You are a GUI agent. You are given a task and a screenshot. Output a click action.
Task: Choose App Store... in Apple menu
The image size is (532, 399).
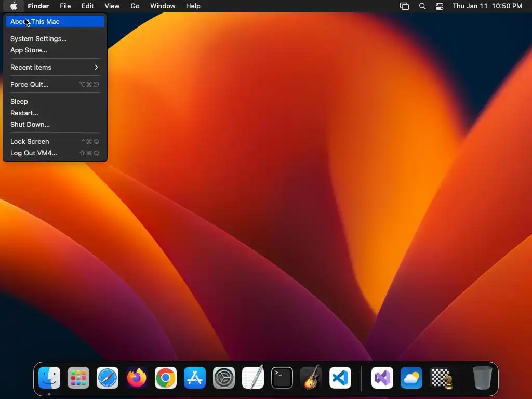(x=55, y=50)
